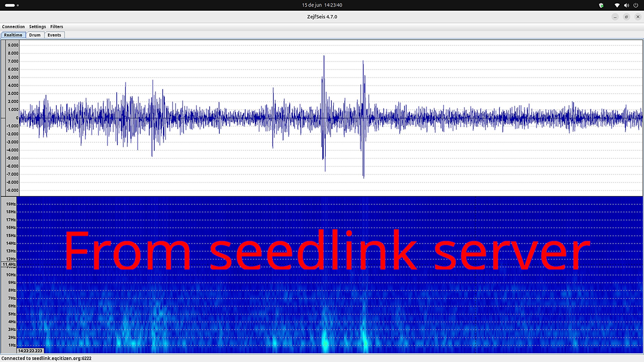Click the status text Connected to seedlink.eqcitizen.org:6222
This screenshot has height=362, width=644.
[47, 358]
